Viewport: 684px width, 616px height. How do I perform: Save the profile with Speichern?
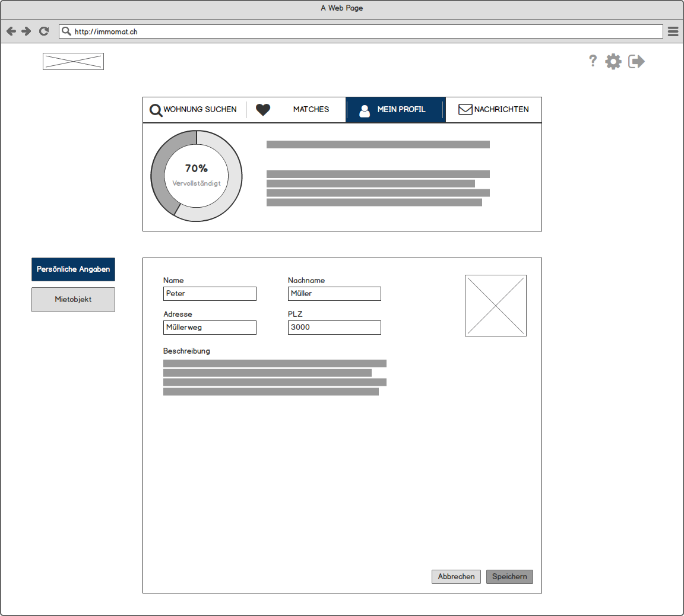pyautogui.click(x=509, y=577)
